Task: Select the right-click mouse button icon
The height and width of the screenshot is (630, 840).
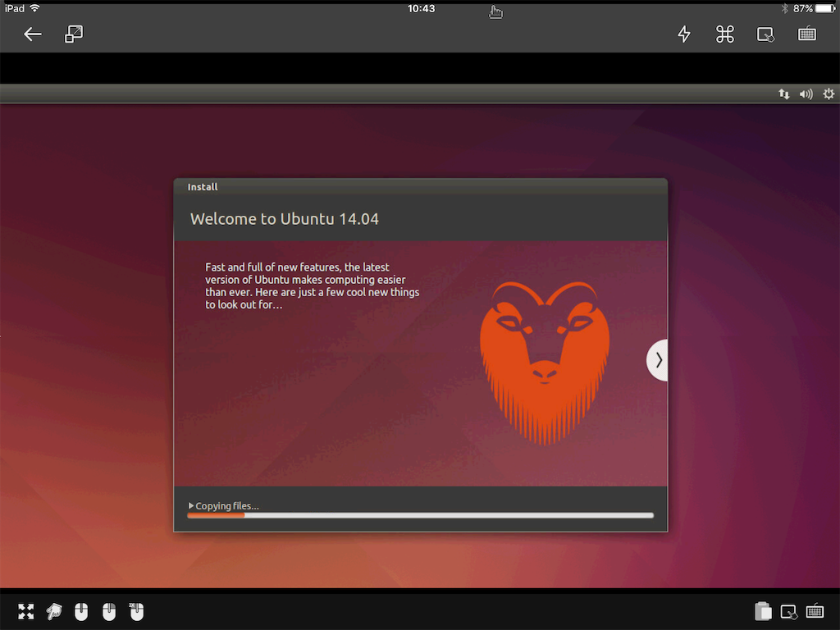Action: [109, 611]
